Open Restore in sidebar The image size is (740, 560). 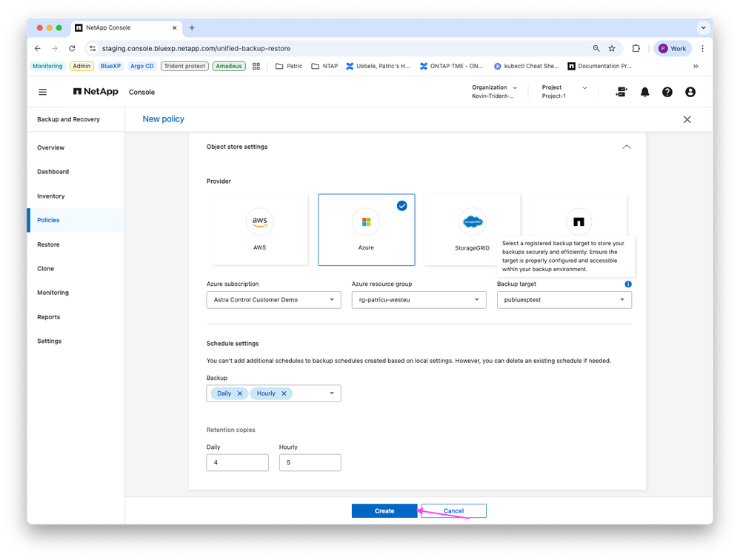point(48,245)
